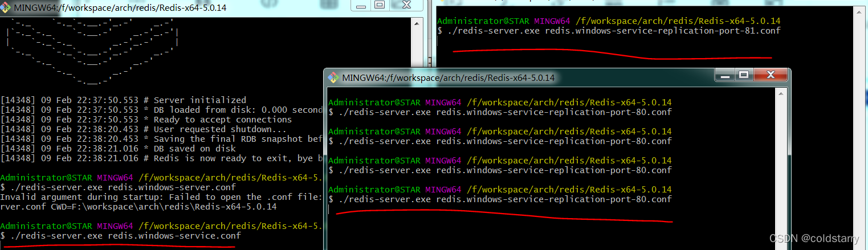Maximize the front port-80 terminal window
Screen dimensions: 868x250
pyautogui.click(x=743, y=75)
